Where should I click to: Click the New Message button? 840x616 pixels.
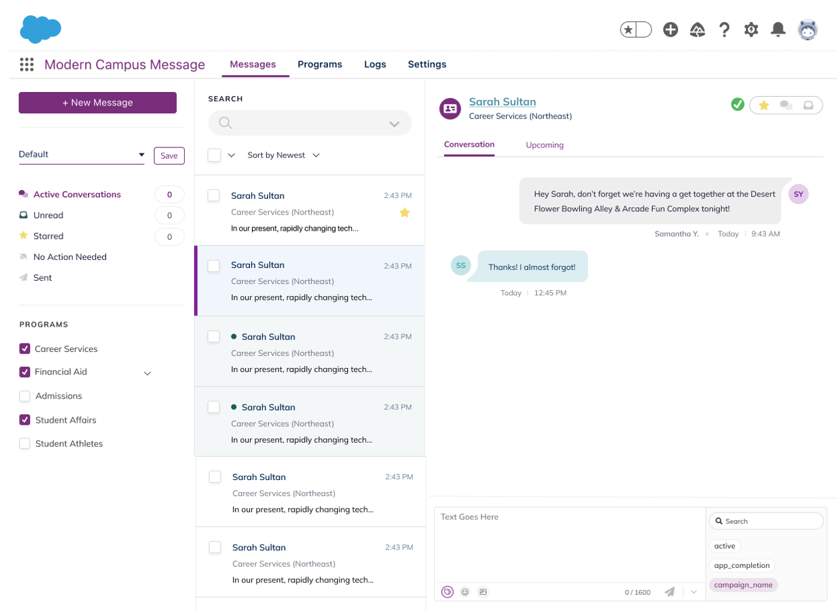(x=97, y=103)
